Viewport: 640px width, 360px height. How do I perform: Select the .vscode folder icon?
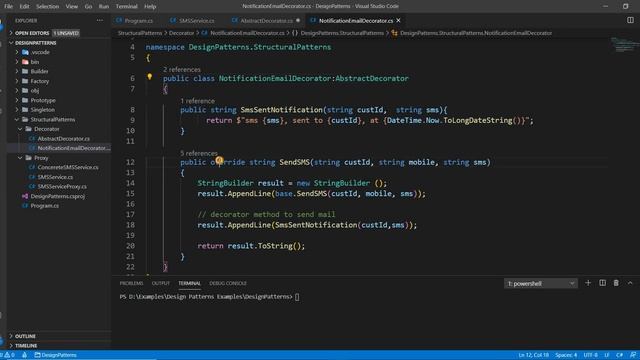coord(25,52)
